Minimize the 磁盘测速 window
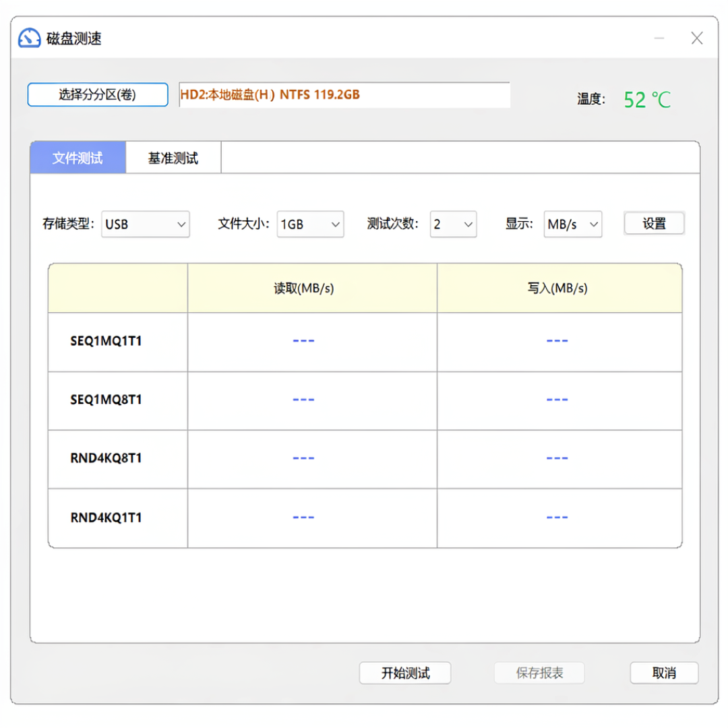Viewport: 728px width, 728px height. [x=659, y=38]
